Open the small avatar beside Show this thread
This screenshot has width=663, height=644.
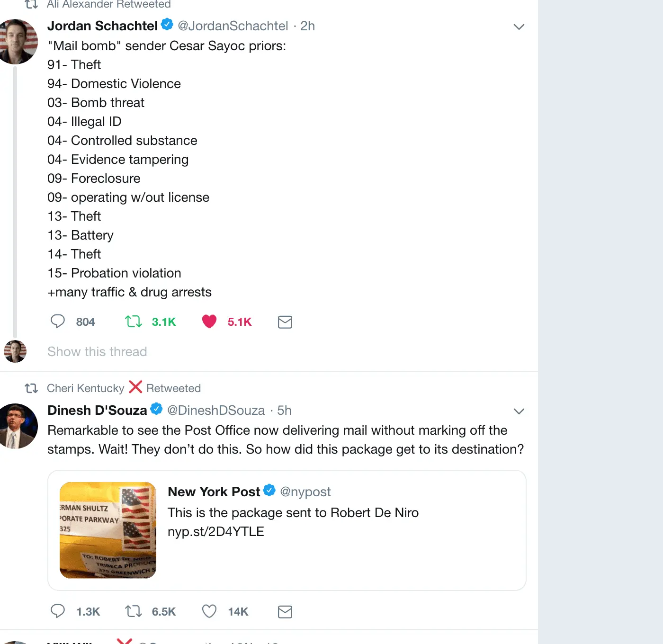(x=15, y=351)
